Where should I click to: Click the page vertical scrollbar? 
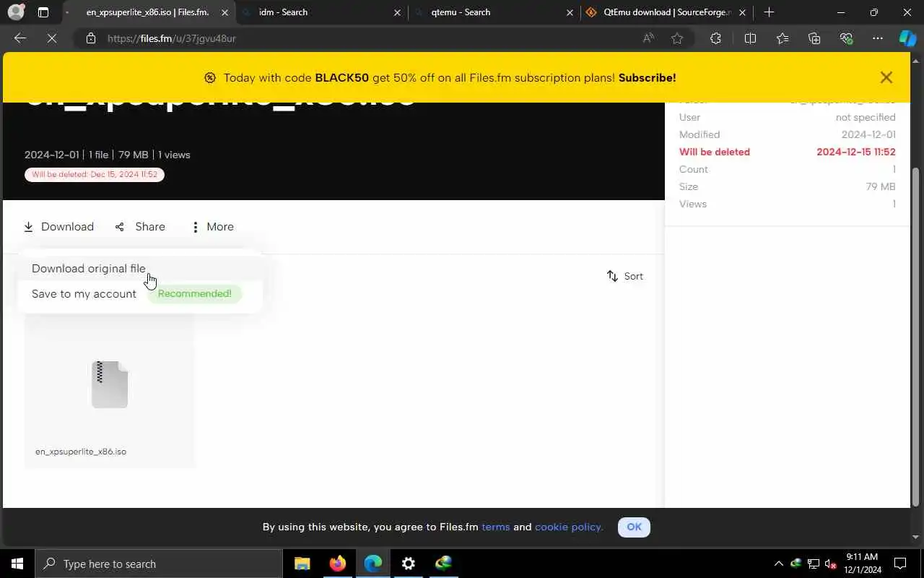(916, 335)
